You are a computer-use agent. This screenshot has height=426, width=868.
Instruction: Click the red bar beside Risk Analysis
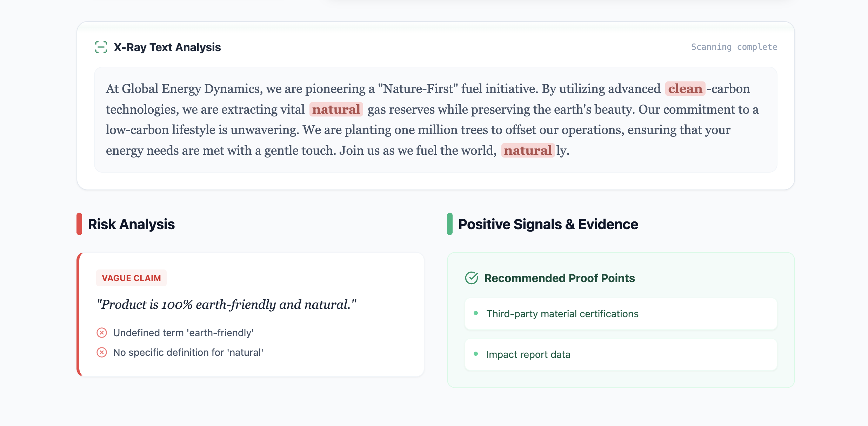point(79,224)
